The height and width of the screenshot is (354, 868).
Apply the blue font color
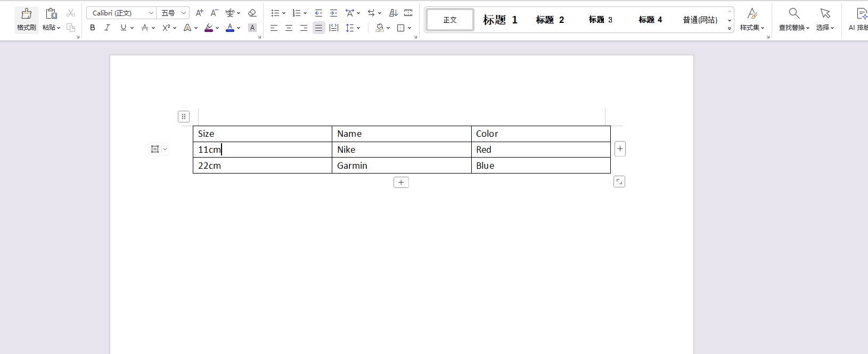[x=230, y=28]
